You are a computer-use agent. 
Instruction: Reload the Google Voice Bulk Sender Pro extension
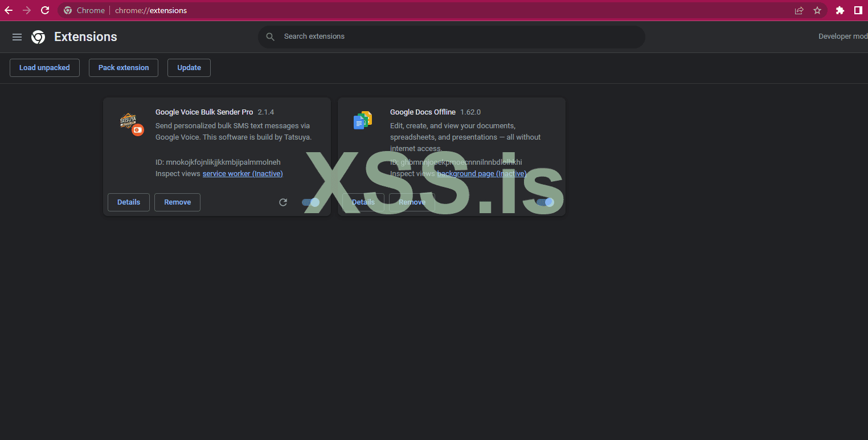coord(283,202)
